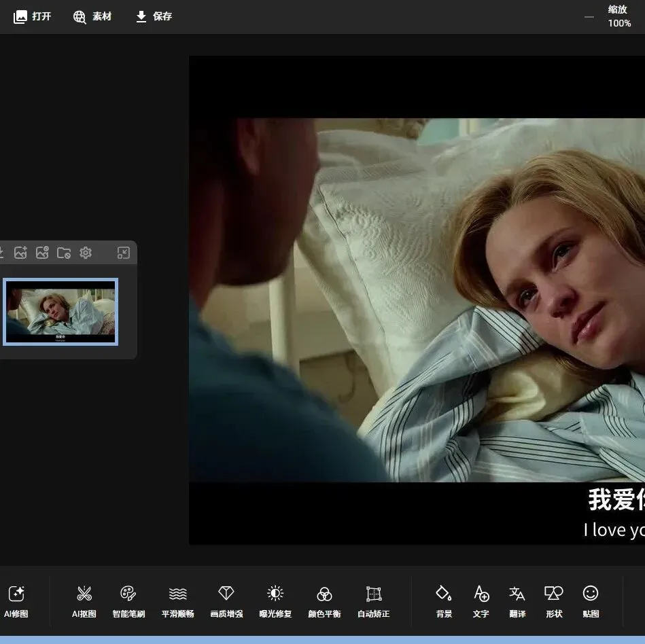Open the 曝光修复 exposure repair tool
This screenshot has width=645, height=644.
point(275,601)
